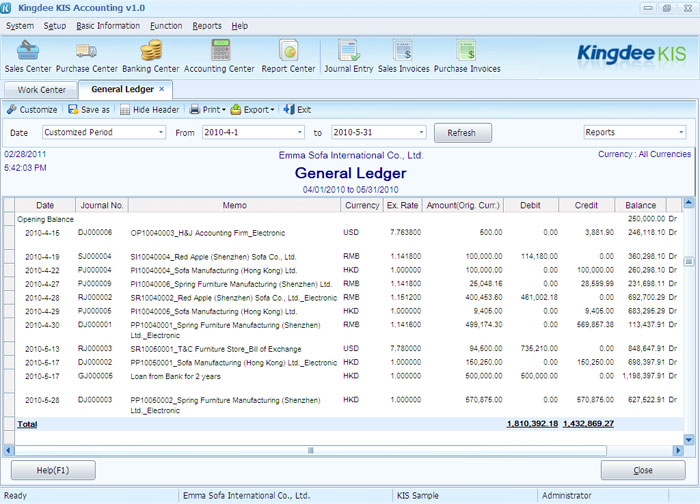Click the horizontal scrollbar right arrow
The height and width of the screenshot is (504, 700).
[x=678, y=450]
